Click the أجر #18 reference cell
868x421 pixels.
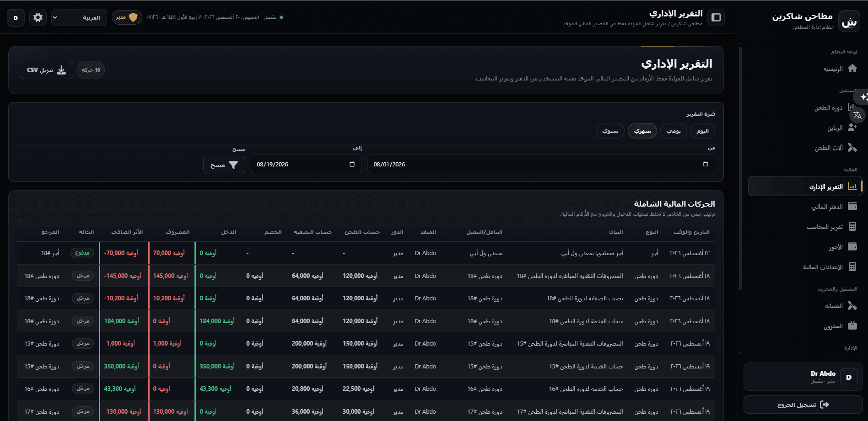[x=50, y=253]
